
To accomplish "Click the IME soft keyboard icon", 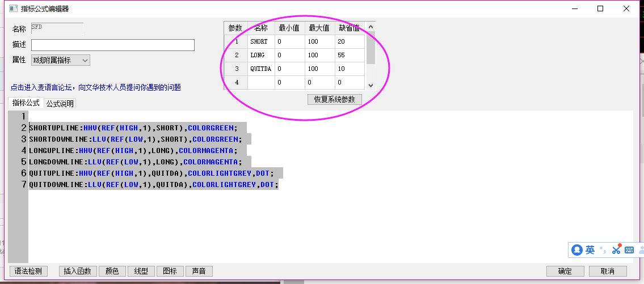I will point(629,249).
